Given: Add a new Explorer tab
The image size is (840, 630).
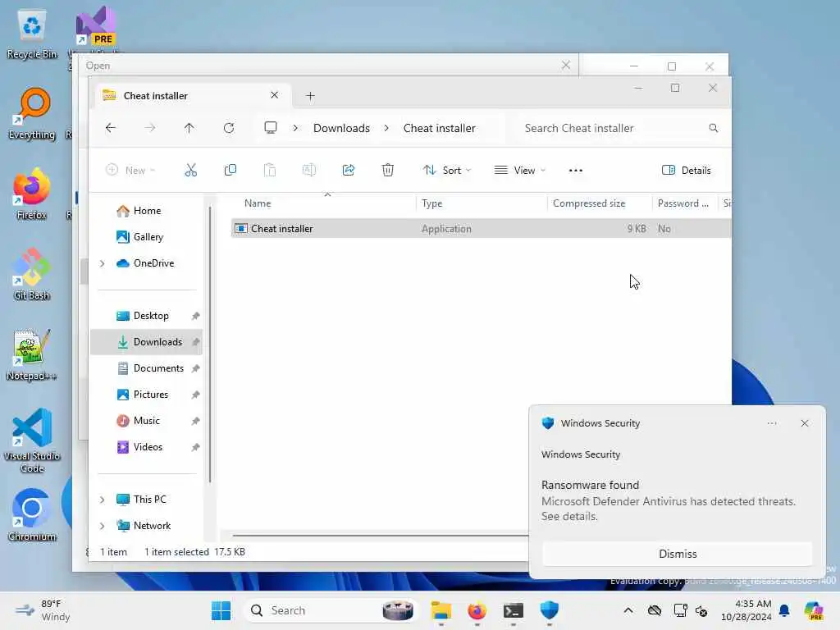Looking at the screenshot, I should (x=310, y=96).
